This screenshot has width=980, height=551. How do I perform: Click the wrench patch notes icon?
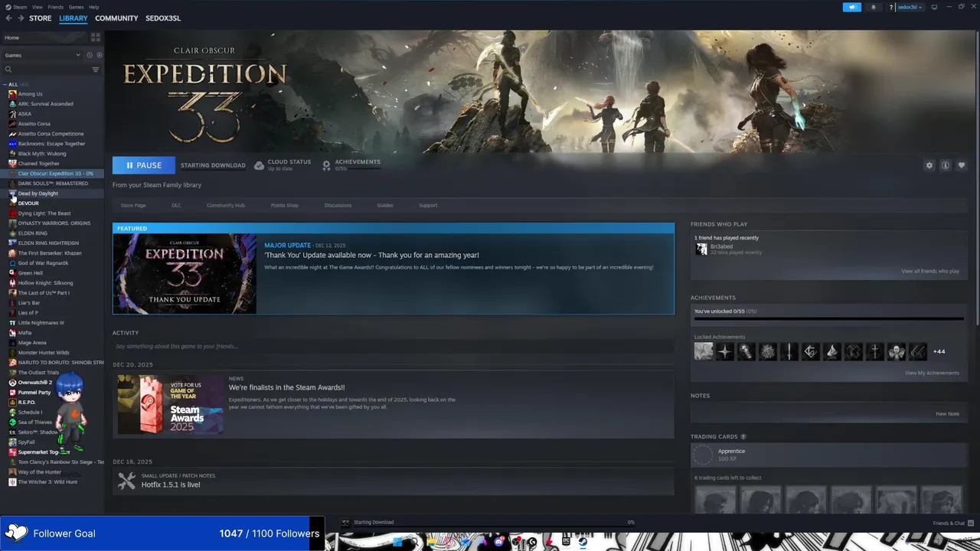pyautogui.click(x=126, y=481)
